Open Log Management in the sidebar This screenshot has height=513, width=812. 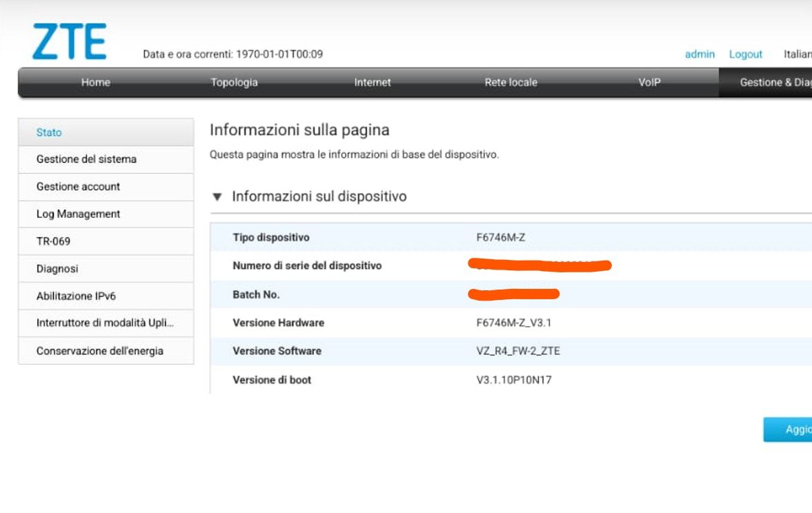point(78,214)
